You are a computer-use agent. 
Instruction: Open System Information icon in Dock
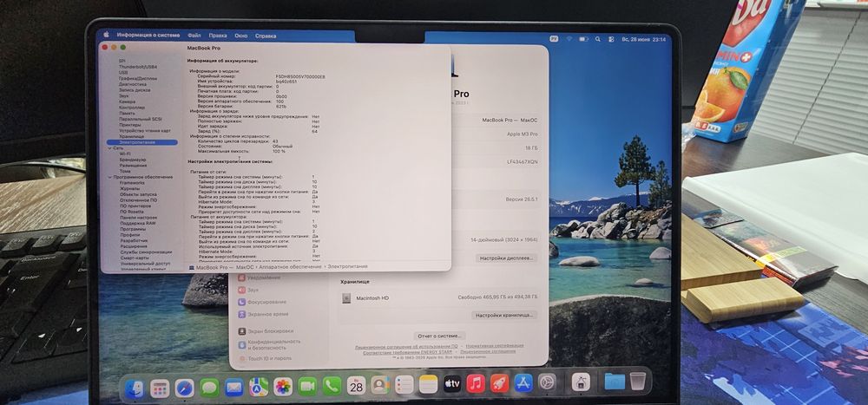pos(581,382)
